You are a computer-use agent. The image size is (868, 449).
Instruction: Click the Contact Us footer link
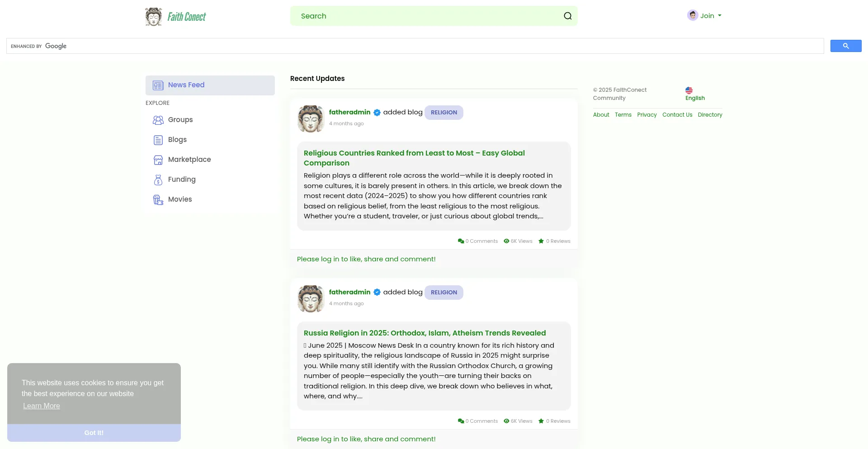(x=677, y=115)
